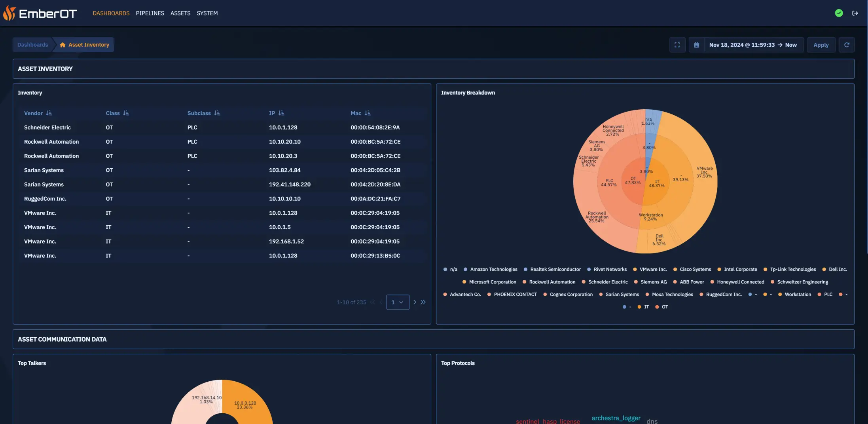868x424 pixels.
Task: Select Schneider Electric row with IP 10.0.1.128
Action: coord(222,127)
